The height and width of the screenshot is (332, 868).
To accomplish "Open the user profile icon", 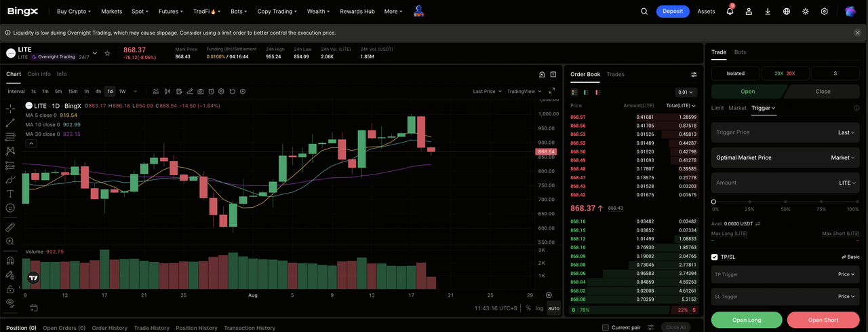I will pos(749,12).
